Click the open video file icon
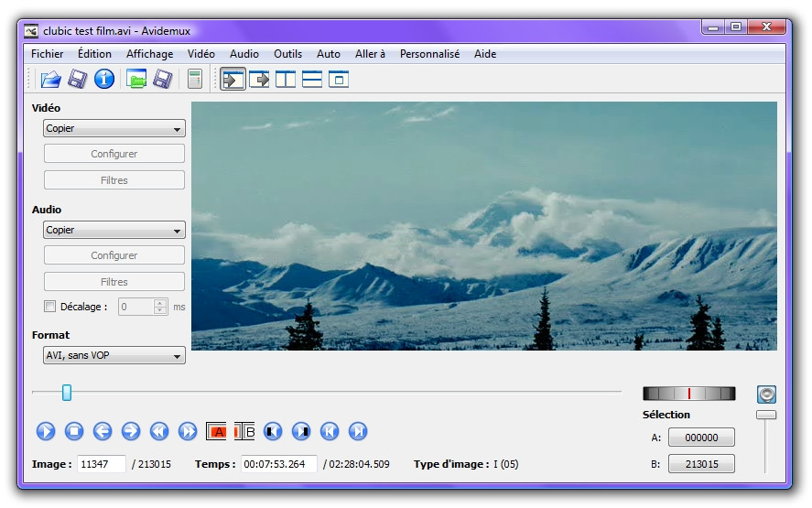Viewport: 812px width, 508px height. (49, 80)
